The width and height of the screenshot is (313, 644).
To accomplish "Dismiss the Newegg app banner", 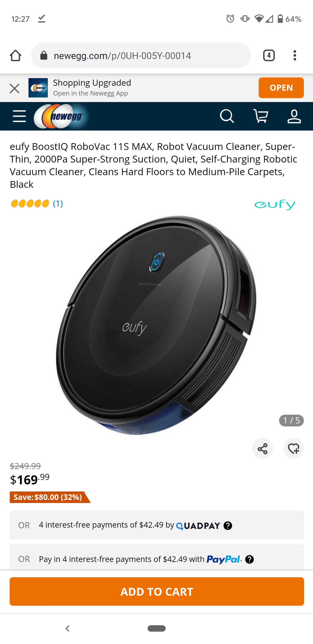I will pyautogui.click(x=15, y=89).
